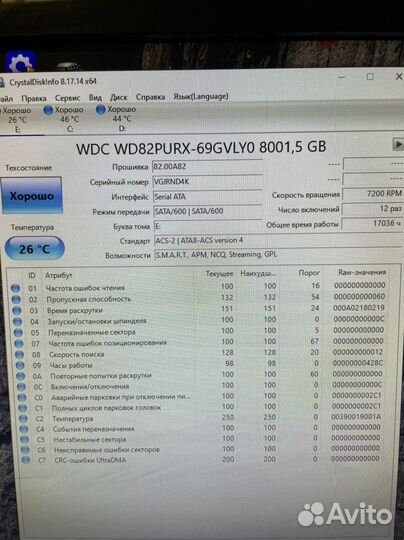Click status icon for attribute 01

(15, 288)
